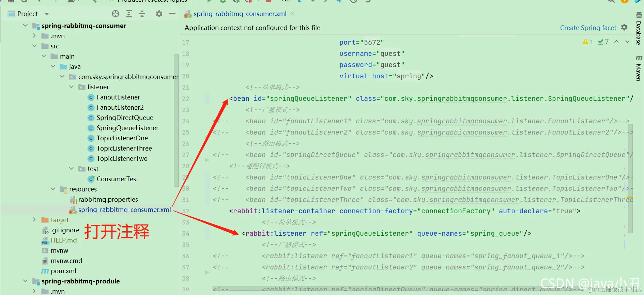Collapse the main folder
644x295 pixels.
pyautogui.click(x=44, y=56)
